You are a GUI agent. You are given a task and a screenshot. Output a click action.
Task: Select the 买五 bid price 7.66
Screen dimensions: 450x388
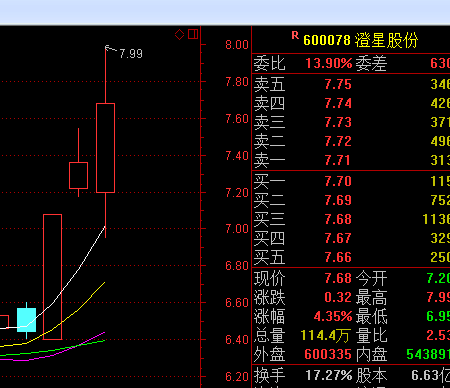[338, 257]
